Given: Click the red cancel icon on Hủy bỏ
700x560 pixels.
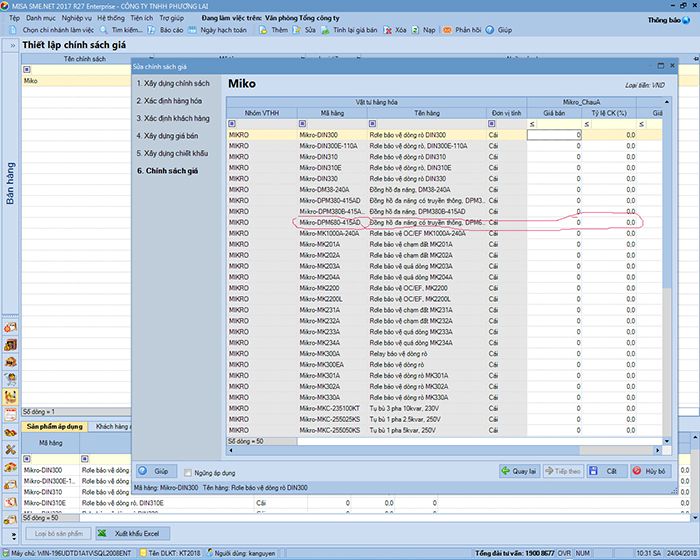Looking at the screenshot, I should click(x=637, y=471).
